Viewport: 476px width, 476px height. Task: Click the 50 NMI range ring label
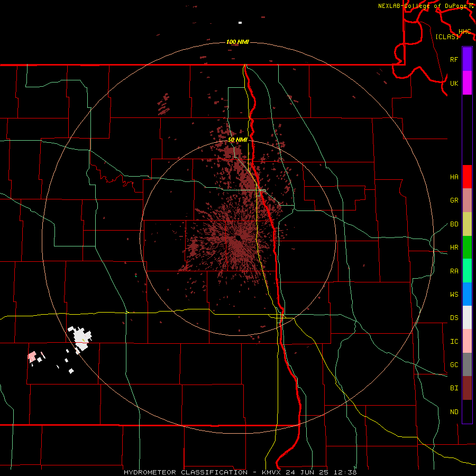[x=237, y=140]
